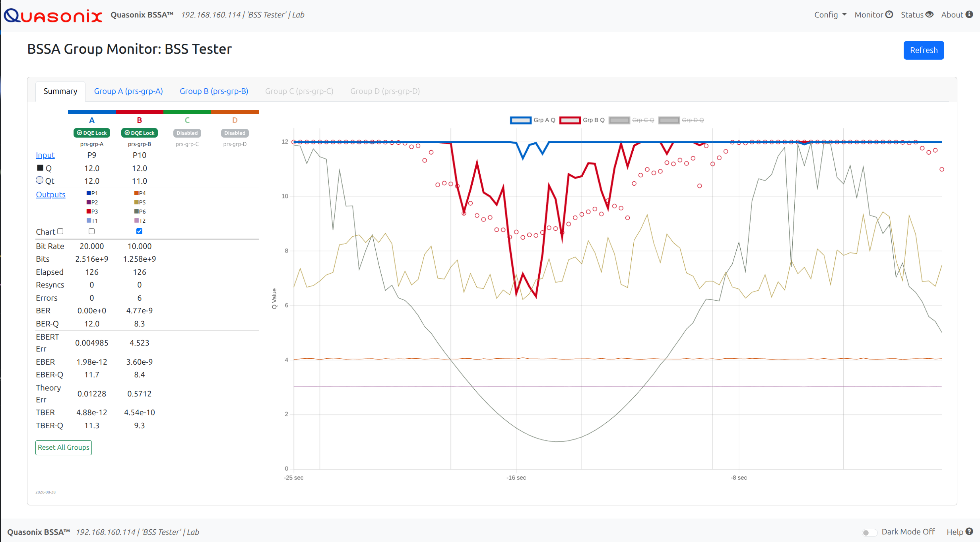This screenshot has height=542, width=980.
Task: Select the disabled Group D (prs-grp-D) tab
Action: pyautogui.click(x=385, y=91)
